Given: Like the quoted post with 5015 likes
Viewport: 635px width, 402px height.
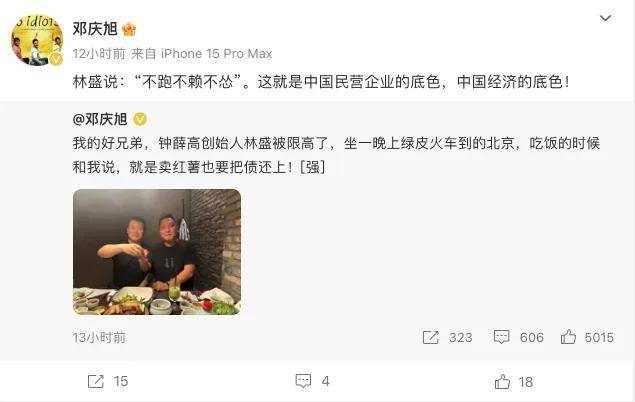Looking at the screenshot, I should coord(568,337).
